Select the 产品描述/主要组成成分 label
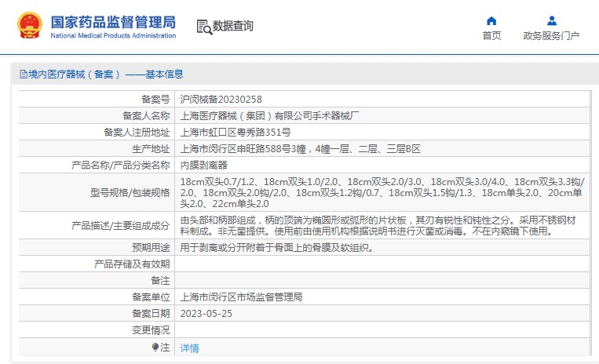This screenshot has width=599, height=364. point(120,225)
